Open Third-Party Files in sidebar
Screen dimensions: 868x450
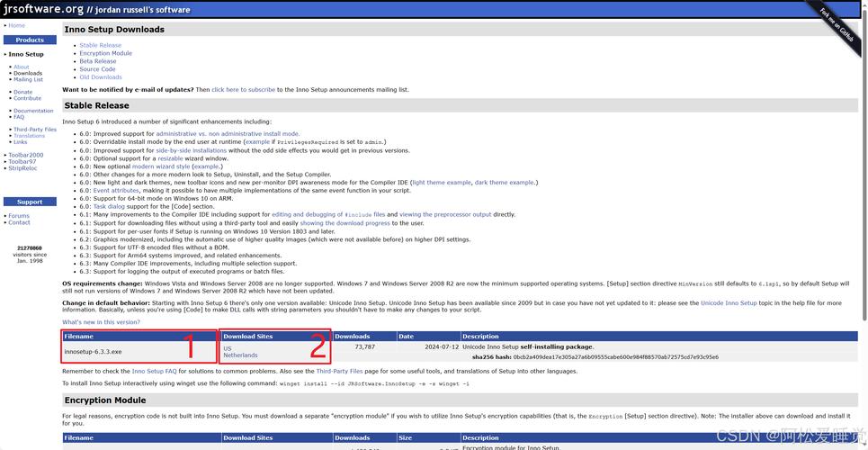coord(35,130)
